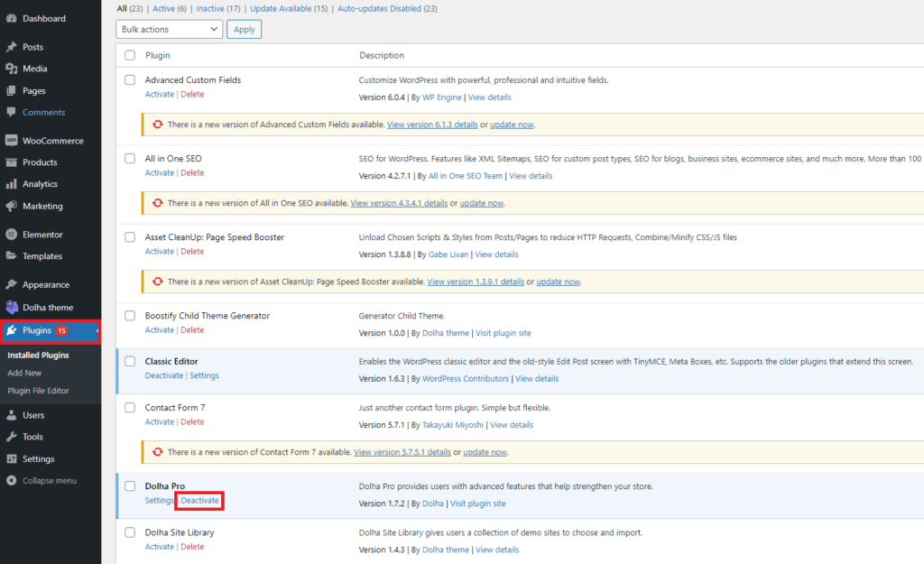Toggle the select-all checkbox in header
The image size is (924, 564).
pyautogui.click(x=130, y=56)
